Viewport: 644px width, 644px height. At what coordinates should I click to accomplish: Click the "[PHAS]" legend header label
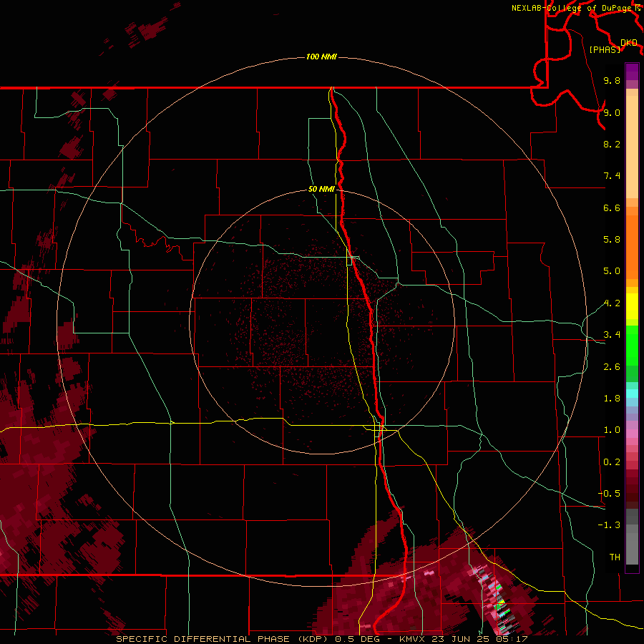pos(605,49)
